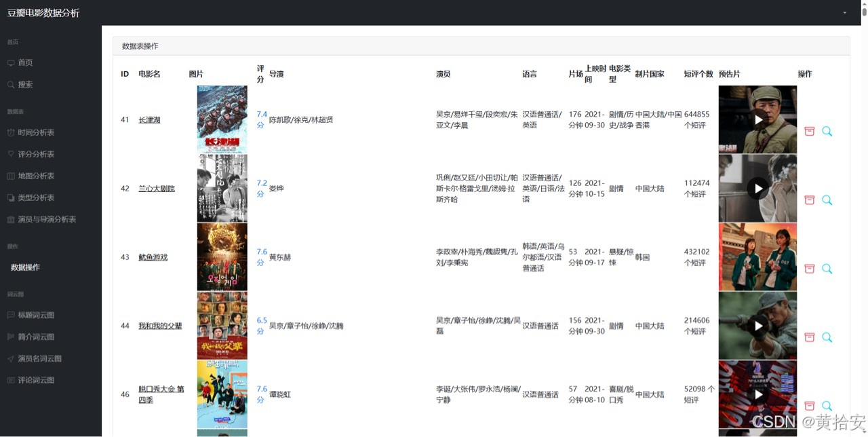
Task: Click the 7.2分 rating of 兰心大剧院
Action: pyautogui.click(x=262, y=189)
